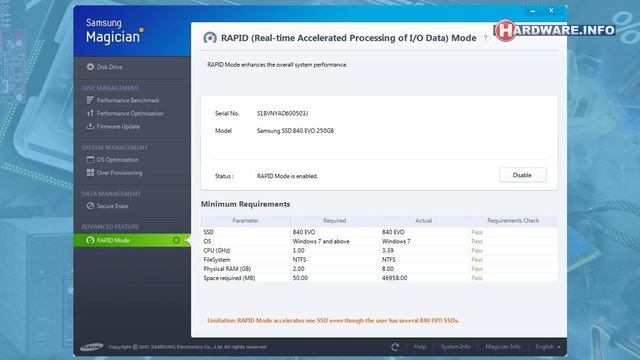This screenshot has height=360, width=640.
Task: Click the Minimum Requirements heading
Action: [x=245, y=204]
